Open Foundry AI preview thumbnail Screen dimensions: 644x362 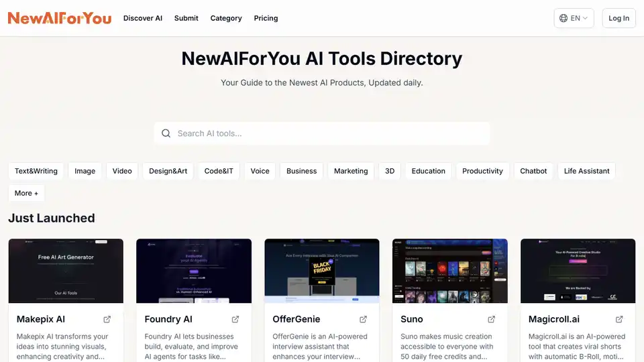click(194, 271)
